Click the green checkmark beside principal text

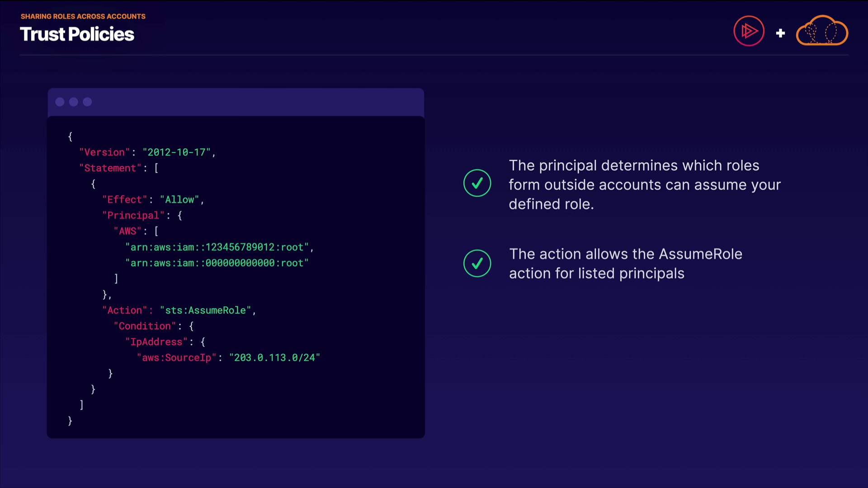[x=477, y=183]
